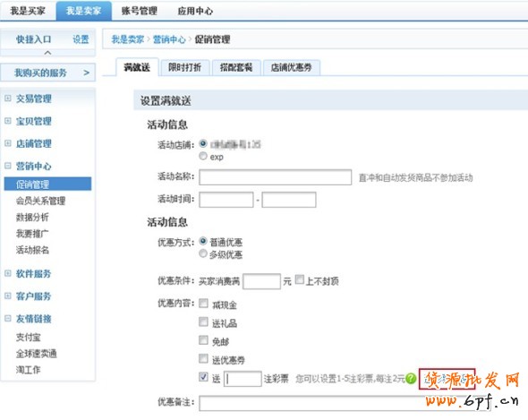Tick the 上不封顶 checkbox

300,279
